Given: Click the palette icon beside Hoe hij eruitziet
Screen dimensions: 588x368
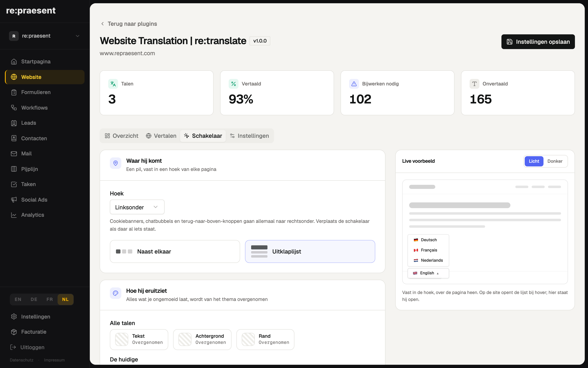Looking at the screenshot, I should point(116,293).
